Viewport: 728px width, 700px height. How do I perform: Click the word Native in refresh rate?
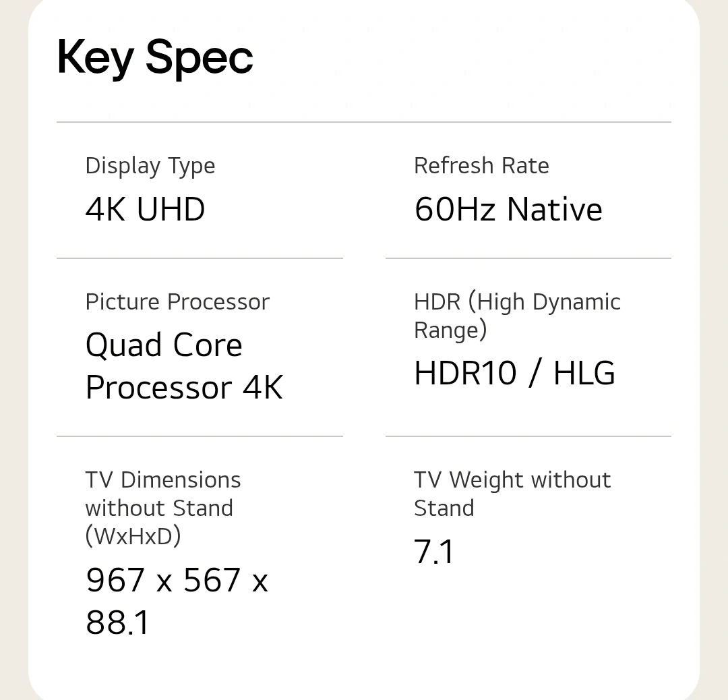point(554,209)
